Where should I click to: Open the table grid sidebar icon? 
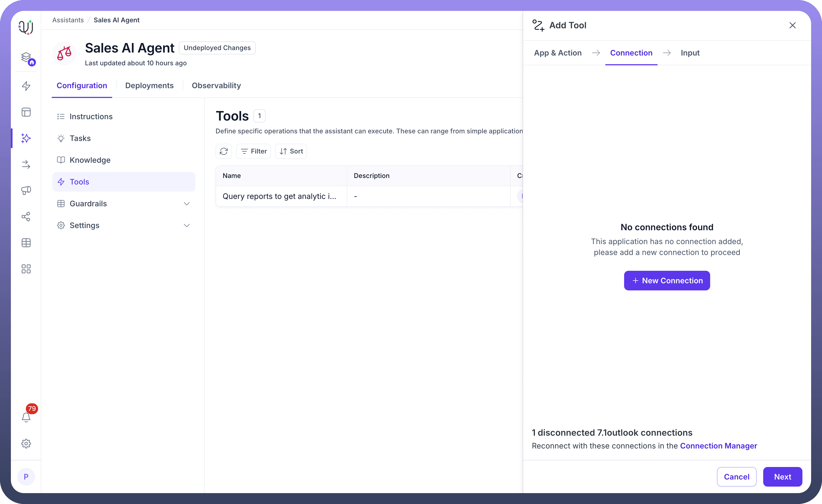coord(26,242)
